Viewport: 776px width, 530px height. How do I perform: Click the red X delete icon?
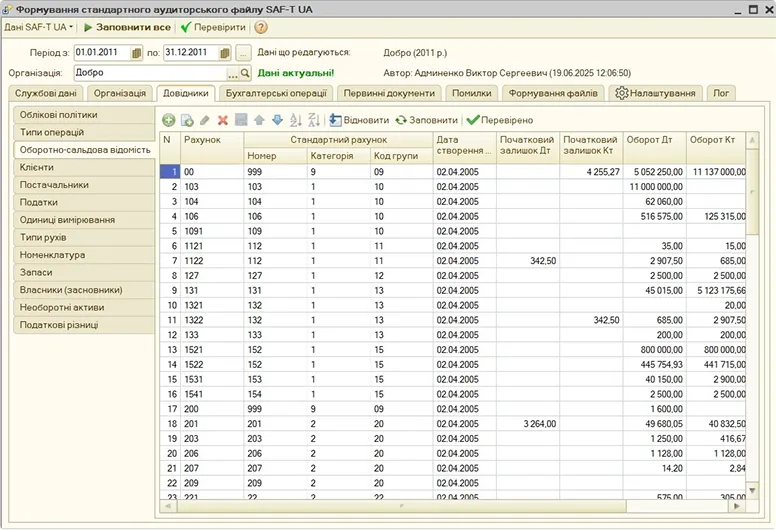tap(223, 120)
